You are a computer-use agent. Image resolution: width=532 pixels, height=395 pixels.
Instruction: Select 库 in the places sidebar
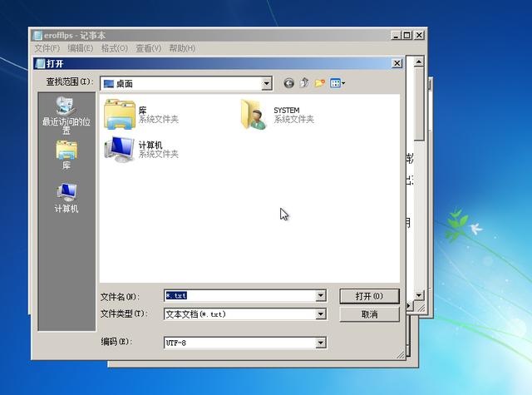(x=66, y=156)
